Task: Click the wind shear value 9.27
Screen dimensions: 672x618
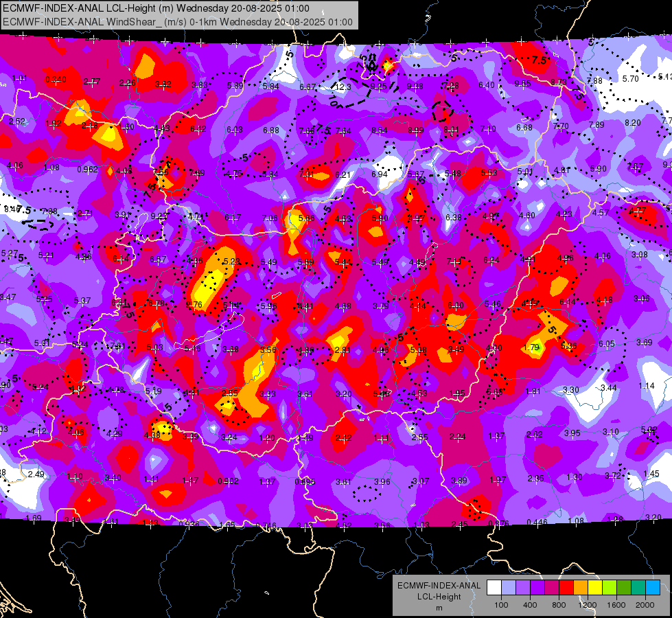Action: [x=159, y=216]
